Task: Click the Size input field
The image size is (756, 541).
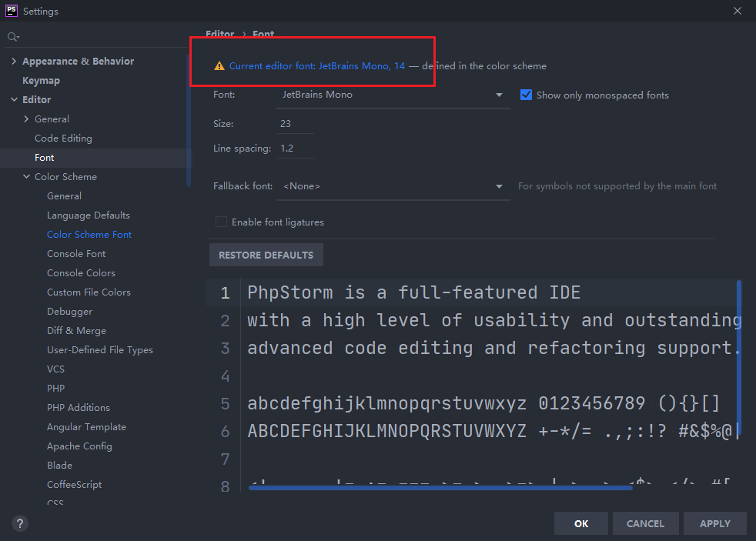Action: click(x=296, y=124)
